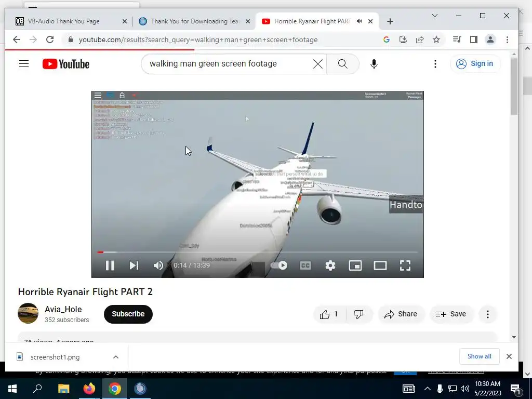
Task: Open the tab search dropdown
Action: point(435,16)
